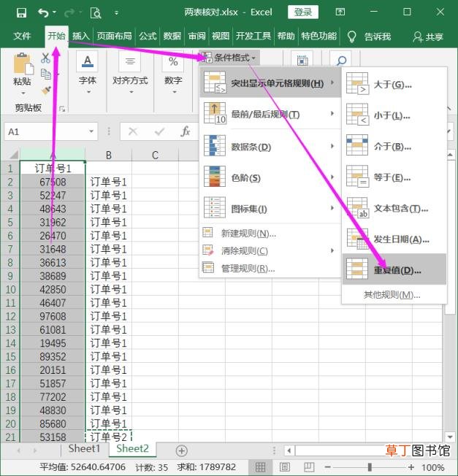
Task: Choose 新建规则 menu item
Action: (x=270, y=233)
